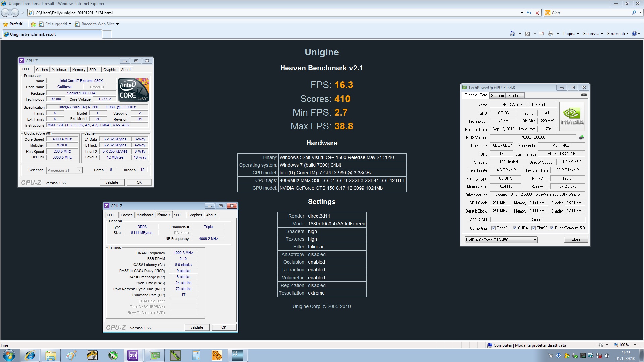
Task: Open the calculator from the taskbar
Action: 196,355
